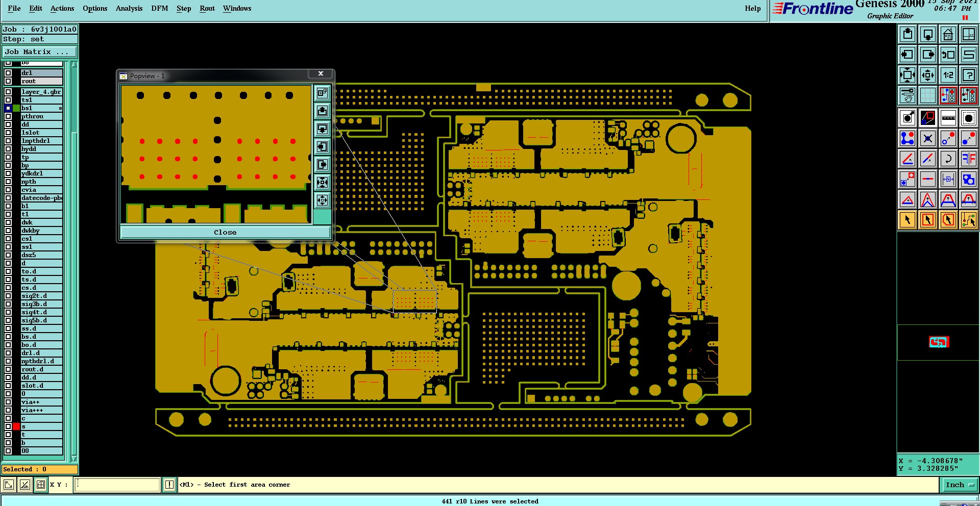Pan view left with the arrow icon

point(908,55)
